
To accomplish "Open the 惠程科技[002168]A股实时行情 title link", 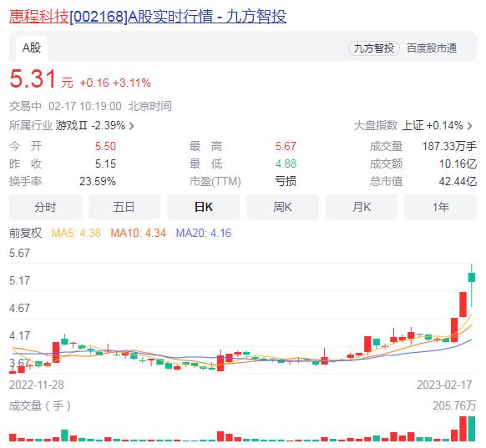I will tap(148, 17).
